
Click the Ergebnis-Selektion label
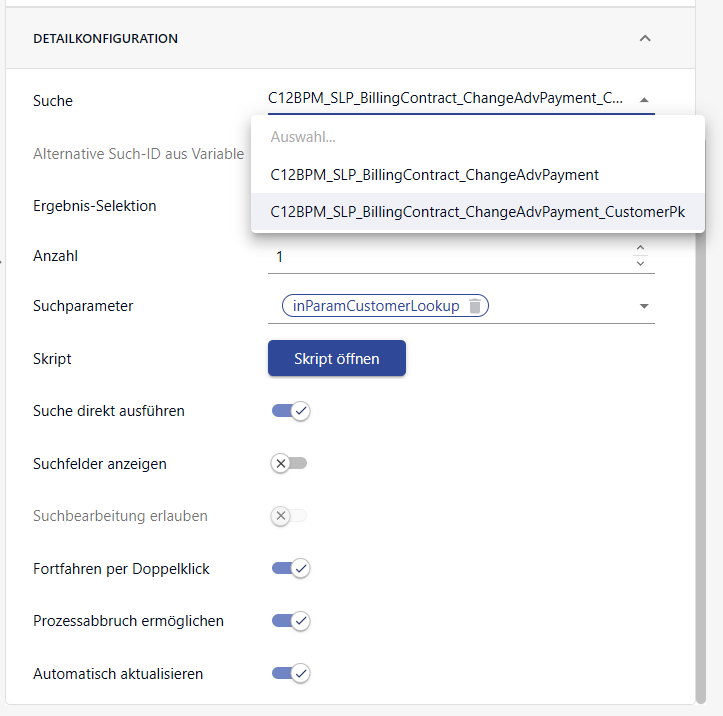[x=95, y=206]
